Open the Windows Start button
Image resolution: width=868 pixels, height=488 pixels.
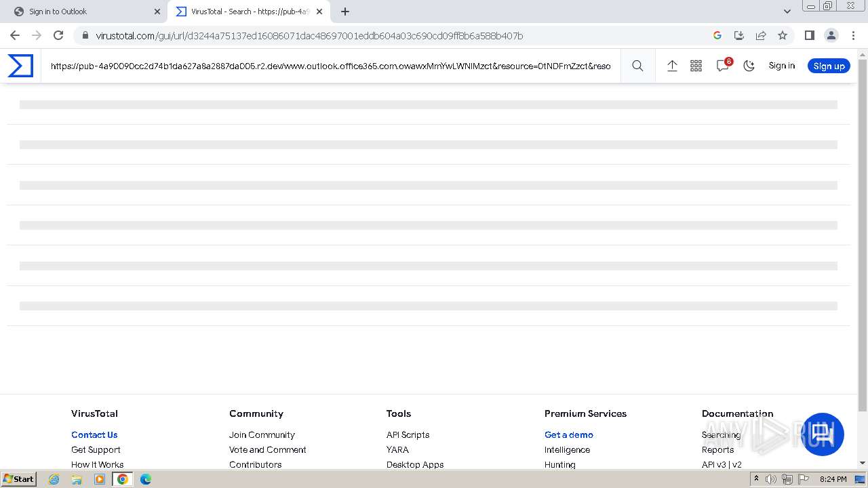pyautogui.click(x=18, y=479)
